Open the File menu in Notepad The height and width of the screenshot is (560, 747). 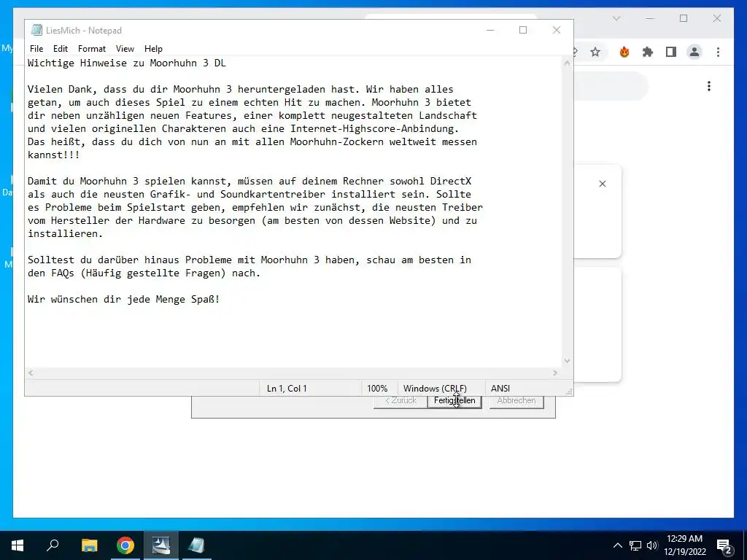click(x=36, y=49)
